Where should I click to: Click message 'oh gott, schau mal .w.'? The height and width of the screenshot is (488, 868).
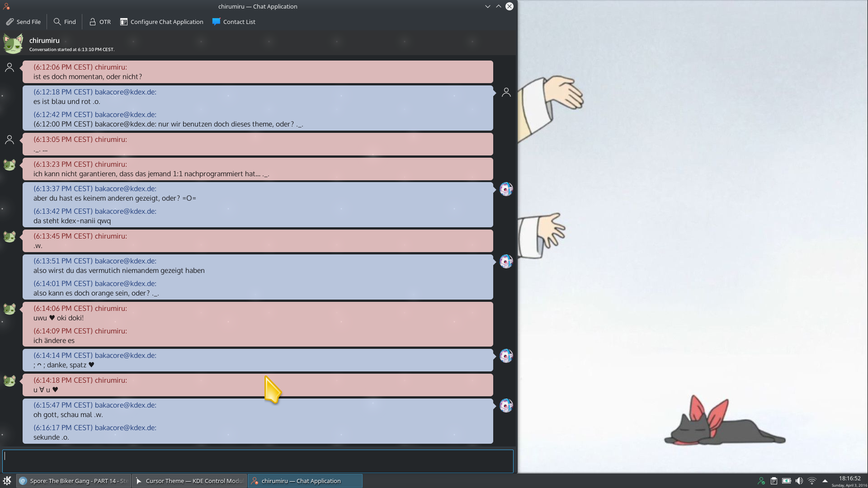coord(68,415)
